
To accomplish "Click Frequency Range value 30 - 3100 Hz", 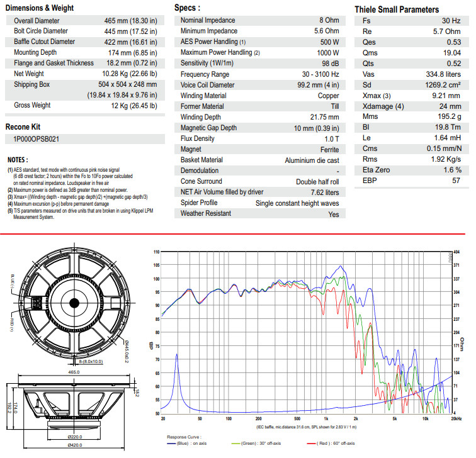I will (320, 74).
